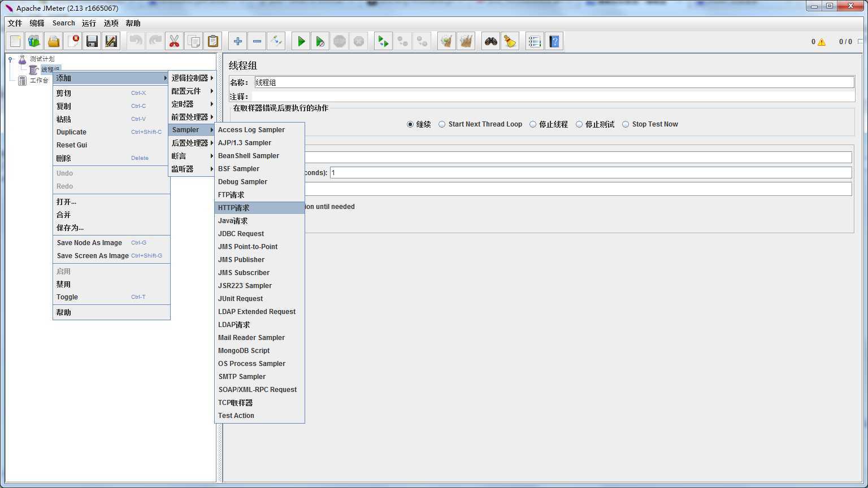Select the Stop Test Now radio button
Screen dimensions: 868x488
point(626,124)
